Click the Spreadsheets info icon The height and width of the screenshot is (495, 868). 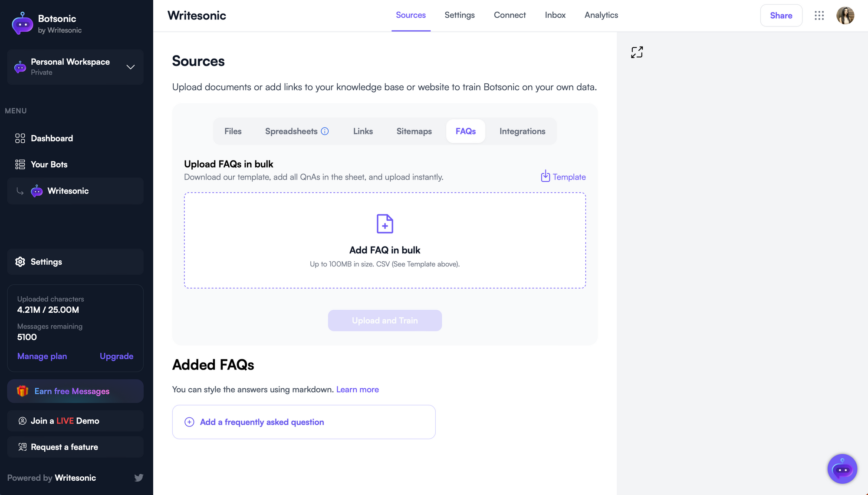[x=325, y=131]
